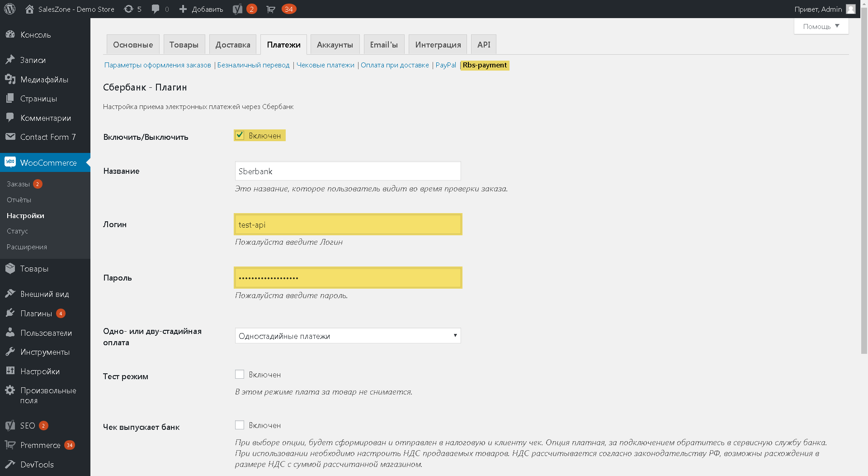Open Расширения in WooCommerce submenu

(x=27, y=247)
